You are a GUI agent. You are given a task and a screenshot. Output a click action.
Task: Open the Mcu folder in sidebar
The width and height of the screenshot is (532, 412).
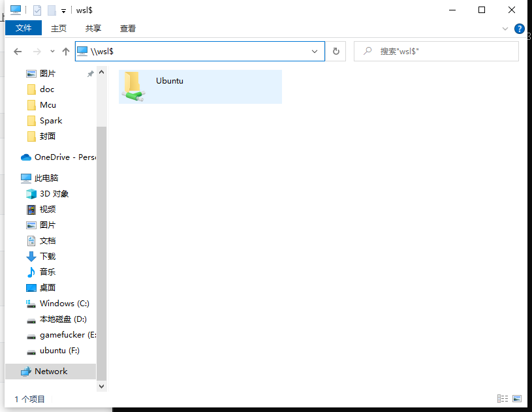(48, 105)
